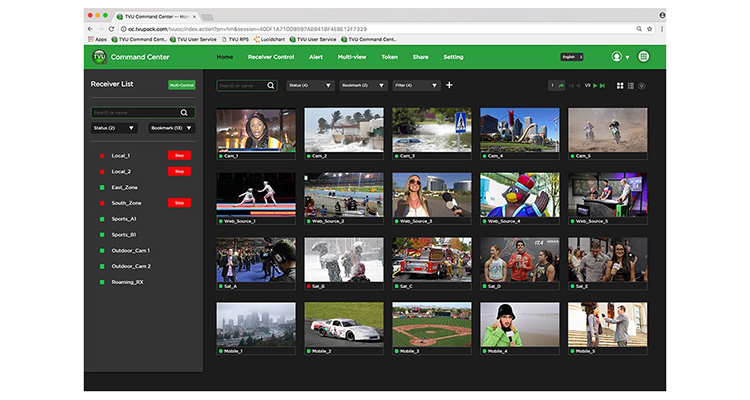Select the Sports_A1 receiver

pos(124,218)
